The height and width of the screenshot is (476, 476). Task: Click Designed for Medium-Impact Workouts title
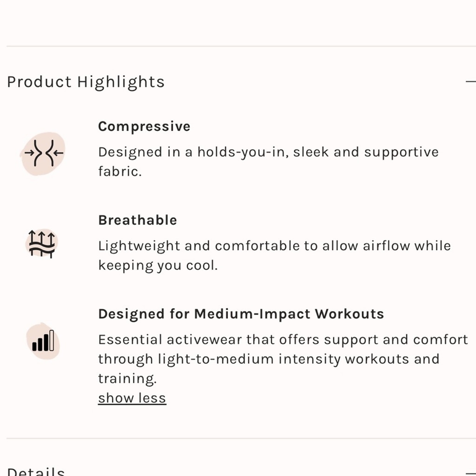(x=241, y=314)
